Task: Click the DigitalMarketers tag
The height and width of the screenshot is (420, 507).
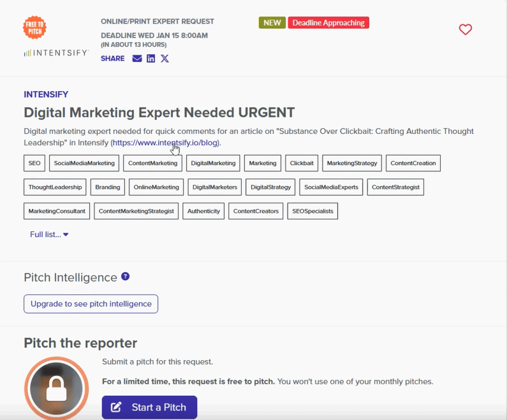Action: coord(215,187)
